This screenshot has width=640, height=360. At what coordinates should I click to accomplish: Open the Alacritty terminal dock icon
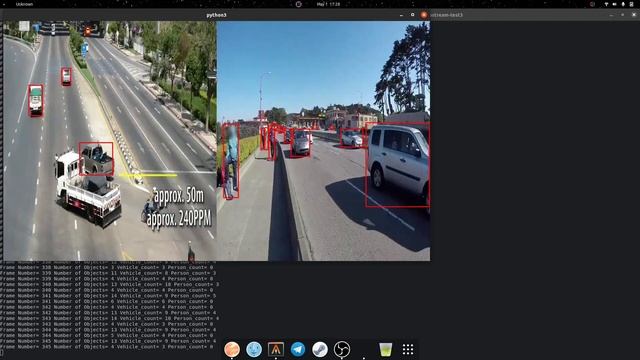point(276,349)
